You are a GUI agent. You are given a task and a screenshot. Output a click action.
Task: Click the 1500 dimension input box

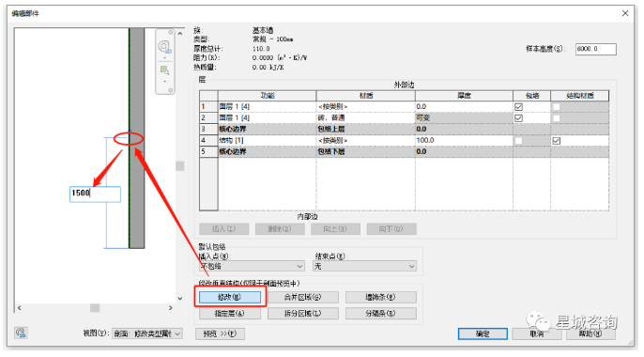tap(95, 194)
